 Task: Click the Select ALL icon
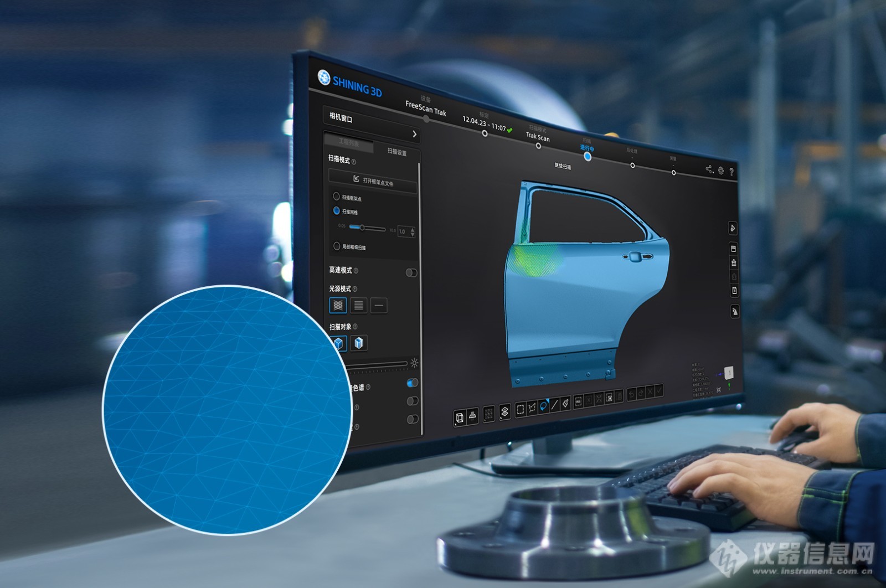coord(578,401)
